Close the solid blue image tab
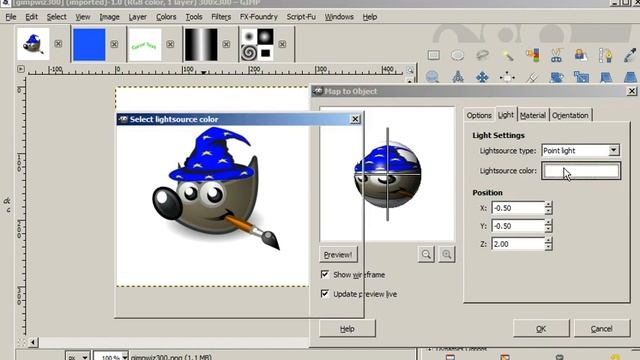 pyautogui.click(x=114, y=44)
